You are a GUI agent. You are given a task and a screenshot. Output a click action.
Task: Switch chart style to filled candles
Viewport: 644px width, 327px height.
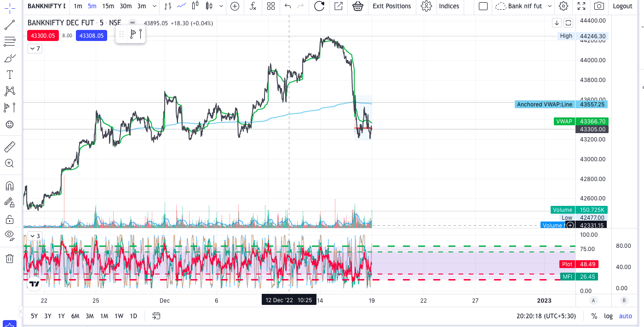pyautogui.click(x=209, y=6)
